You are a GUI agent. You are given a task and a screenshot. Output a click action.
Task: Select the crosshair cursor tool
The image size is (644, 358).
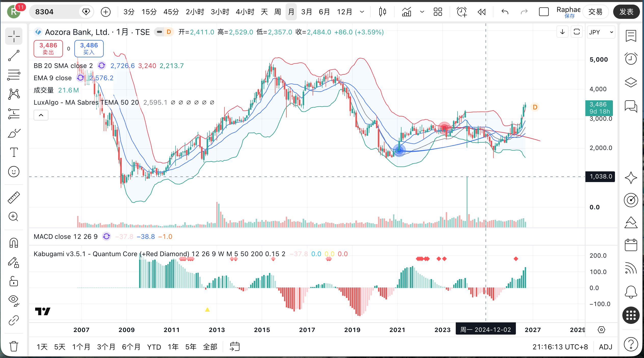[14, 36]
